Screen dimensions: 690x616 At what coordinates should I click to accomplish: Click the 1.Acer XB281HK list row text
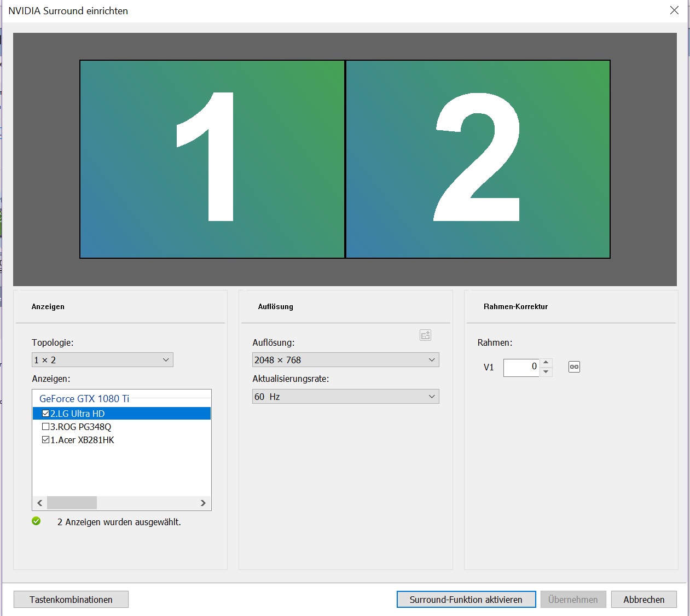click(82, 440)
